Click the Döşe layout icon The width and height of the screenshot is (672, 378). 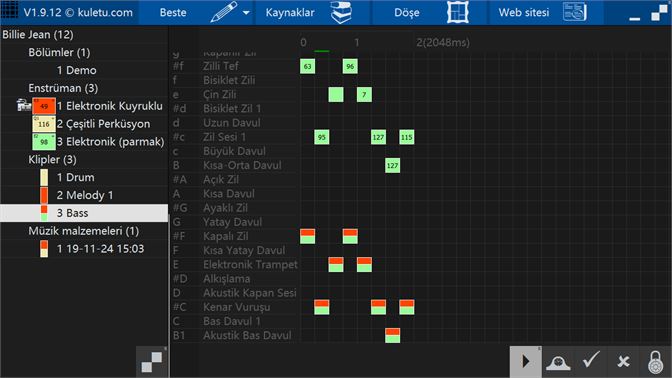(457, 12)
